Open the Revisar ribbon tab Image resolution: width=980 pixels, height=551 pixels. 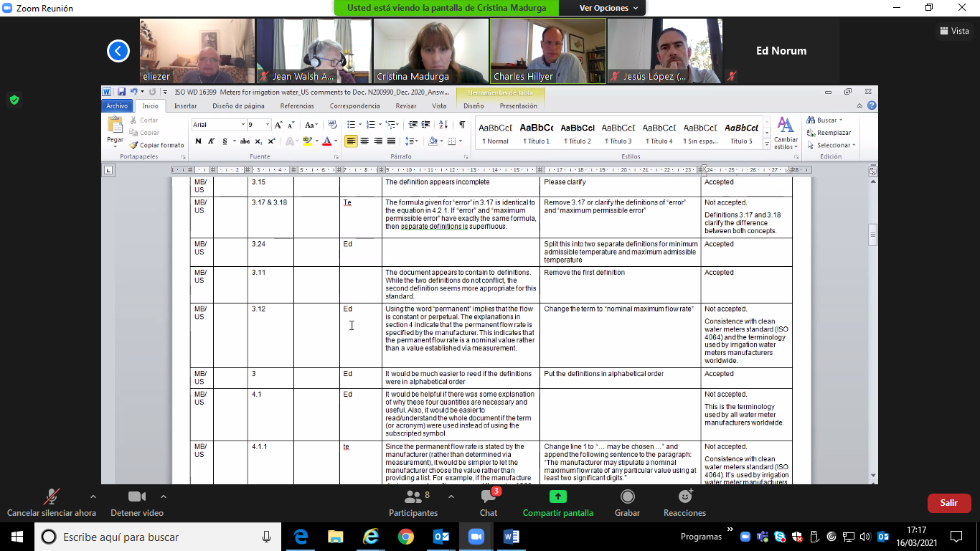pyautogui.click(x=405, y=105)
